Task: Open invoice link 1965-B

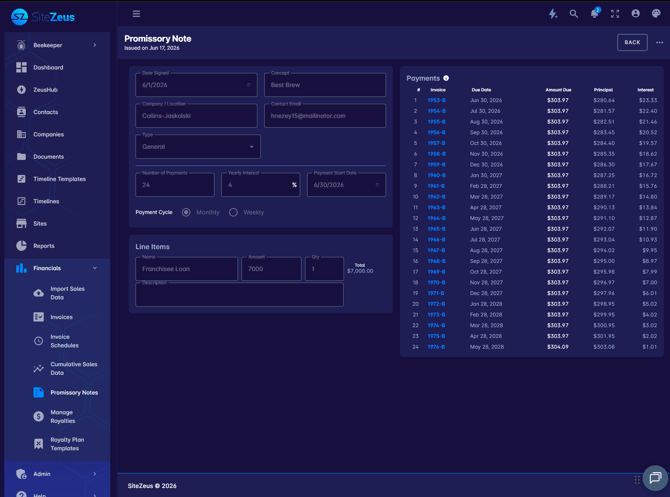Action: 436,229
